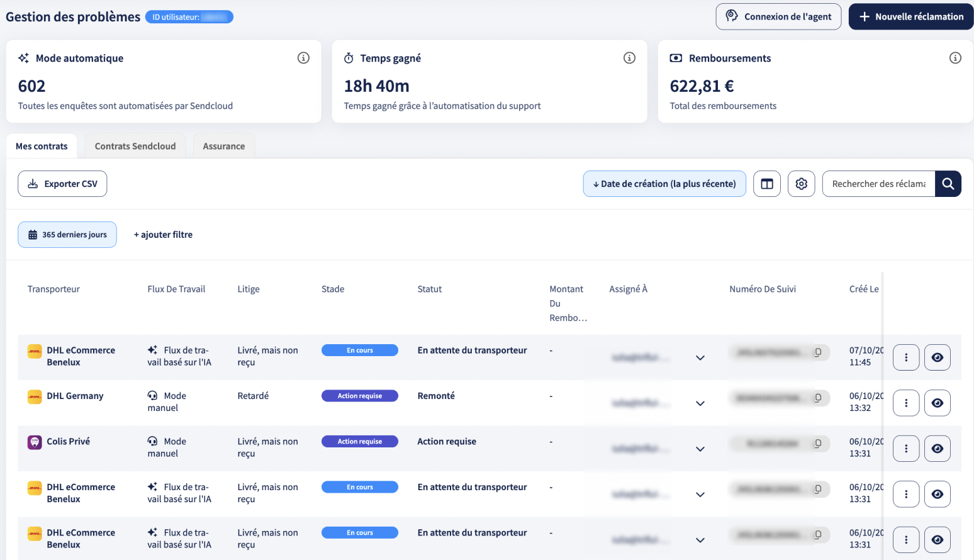This screenshot has width=974, height=560.
Task: Click Retardé litige cell
Action: tap(253, 396)
